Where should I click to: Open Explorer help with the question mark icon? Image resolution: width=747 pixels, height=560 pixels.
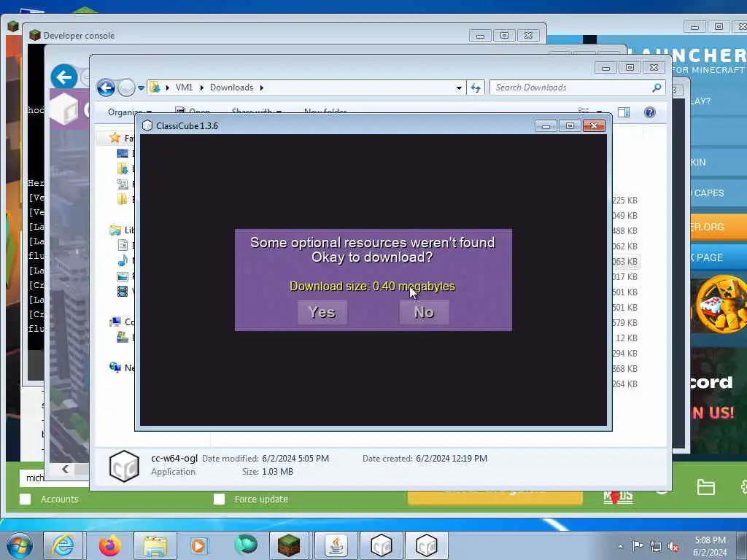pyautogui.click(x=649, y=112)
